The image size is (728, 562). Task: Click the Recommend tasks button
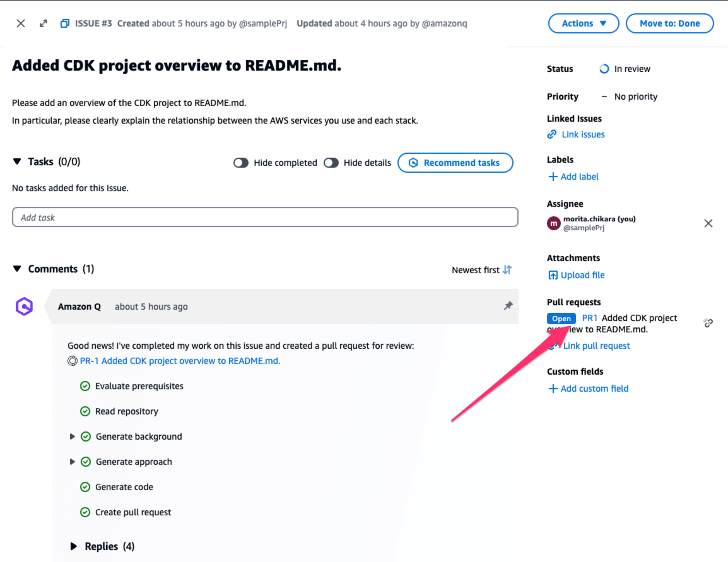(455, 163)
